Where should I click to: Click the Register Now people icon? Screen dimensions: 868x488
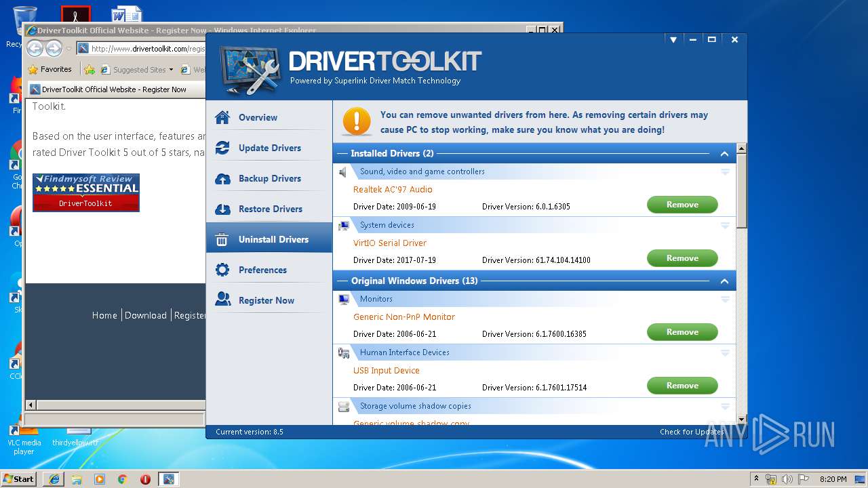(222, 300)
